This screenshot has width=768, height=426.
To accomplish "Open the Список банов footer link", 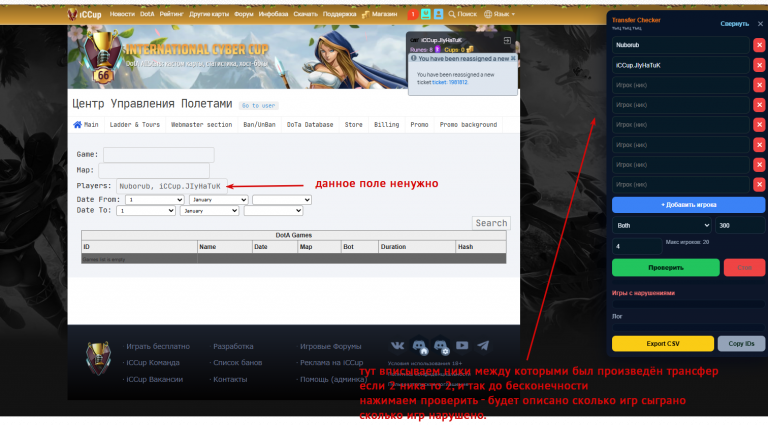I will tap(238, 363).
